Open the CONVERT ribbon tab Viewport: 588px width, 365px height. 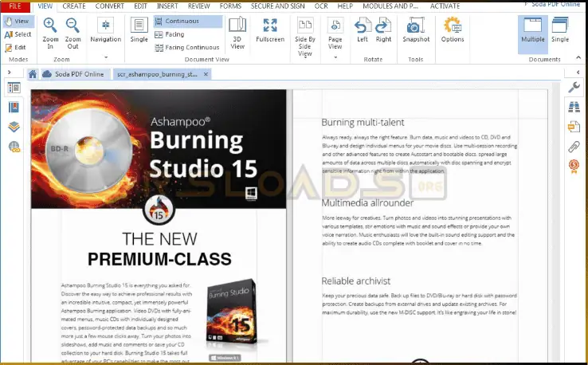[109, 6]
